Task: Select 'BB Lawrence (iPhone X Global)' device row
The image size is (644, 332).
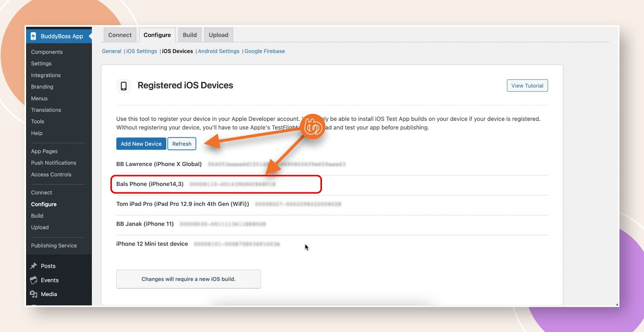Action: [332, 164]
